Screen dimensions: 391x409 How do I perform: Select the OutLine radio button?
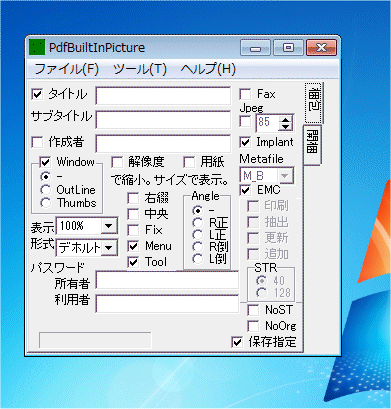tap(46, 190)
